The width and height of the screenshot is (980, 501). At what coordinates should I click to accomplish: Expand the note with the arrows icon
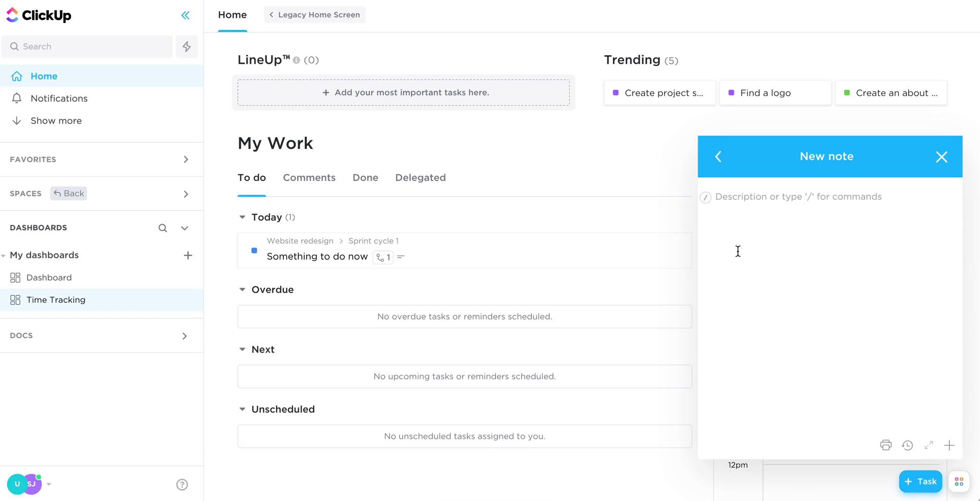(x=929, y=445)
